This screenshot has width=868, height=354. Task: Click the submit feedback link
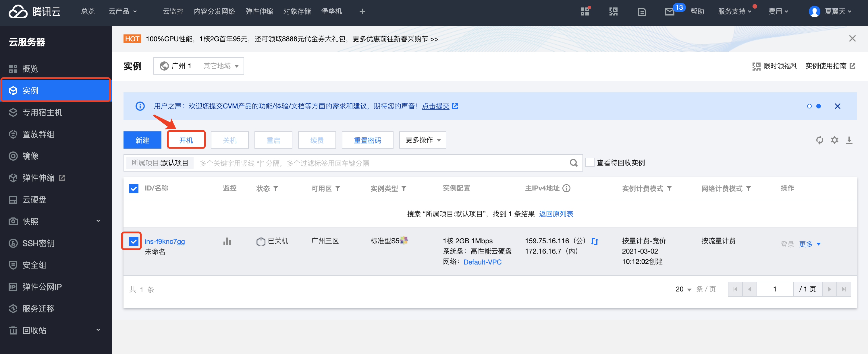[x=436, y=106]
